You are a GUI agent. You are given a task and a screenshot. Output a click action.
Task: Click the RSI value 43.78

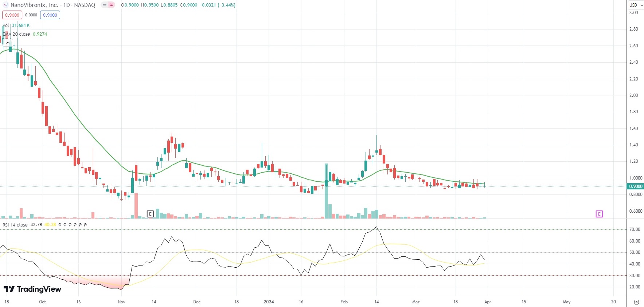(36, 225)
